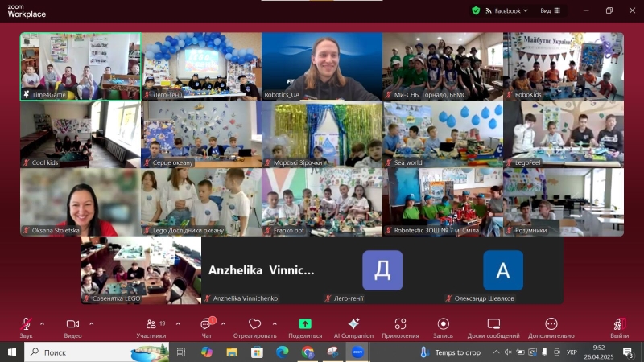The image size is (644, 362).
Task: Unmute microphone with the Звук button
Action: [x=26, y=324]
